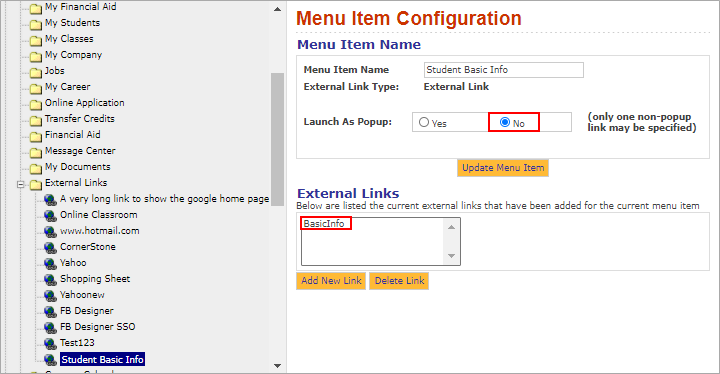Select the www.hotmail.com link label

100,231
